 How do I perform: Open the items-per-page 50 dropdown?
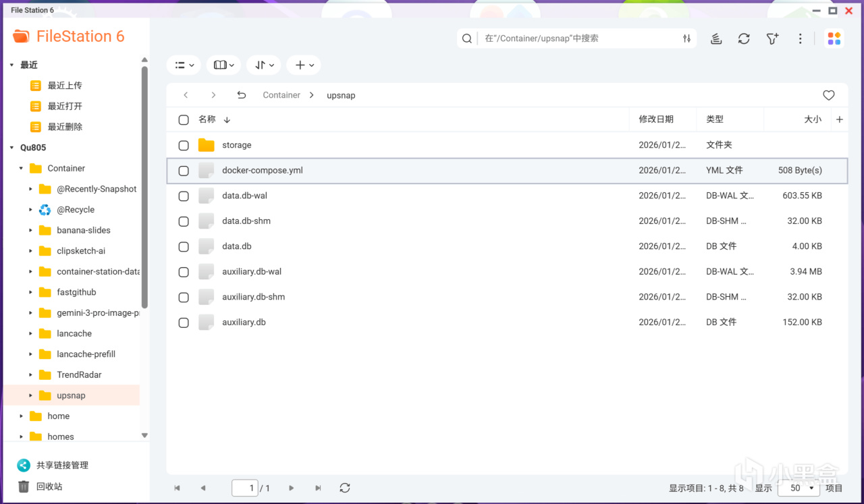799,488
